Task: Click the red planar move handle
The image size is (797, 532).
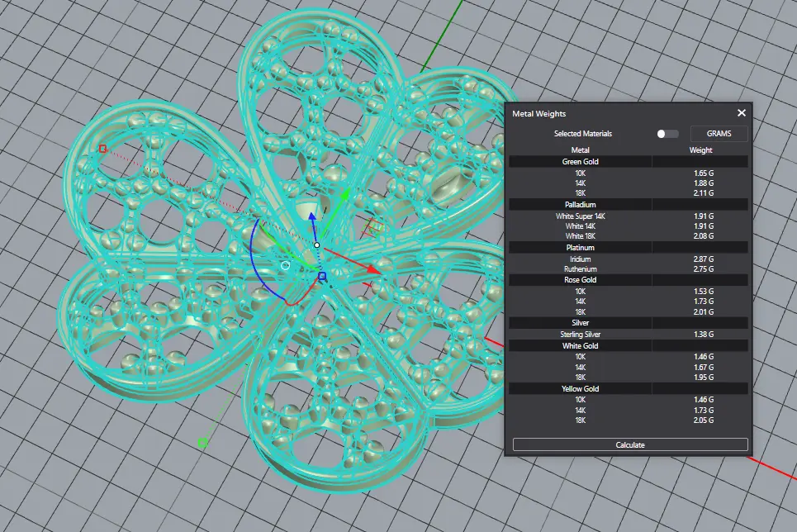Action: click(x=374, y=227)
